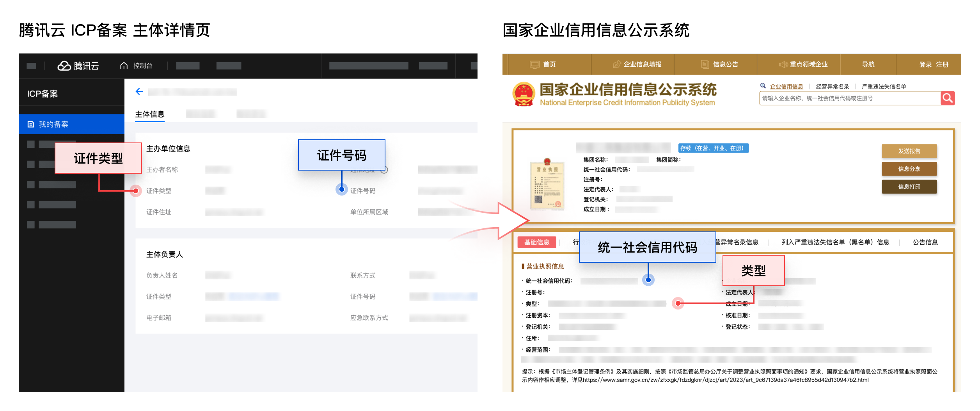Focus the enterprise name search field

(x=850, y=98)
